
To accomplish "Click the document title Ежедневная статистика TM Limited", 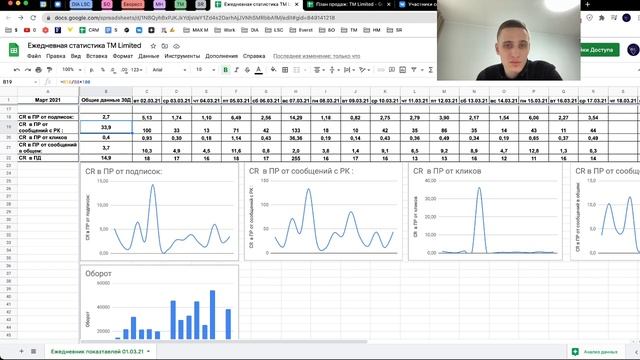I will pos(84,45).
